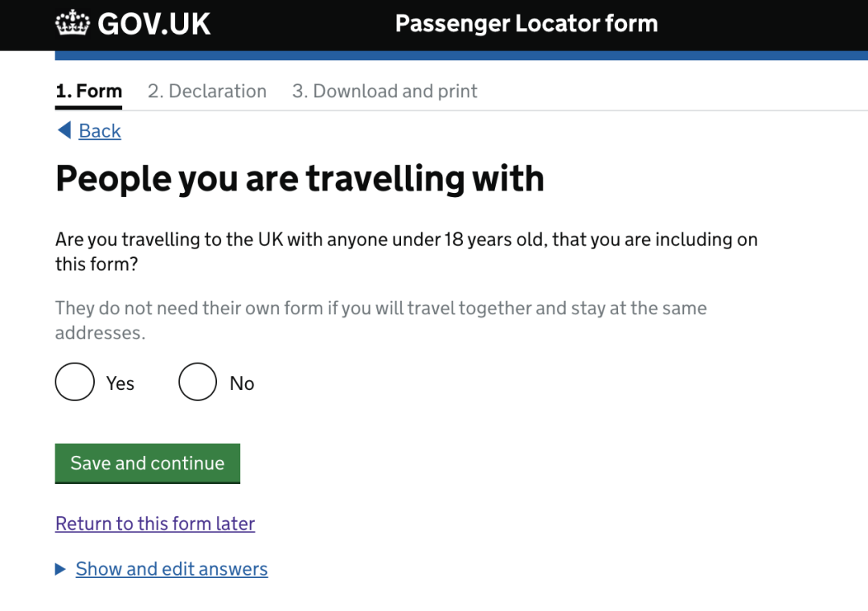Click the GOV.UK crown logo icon

point(73,23)
